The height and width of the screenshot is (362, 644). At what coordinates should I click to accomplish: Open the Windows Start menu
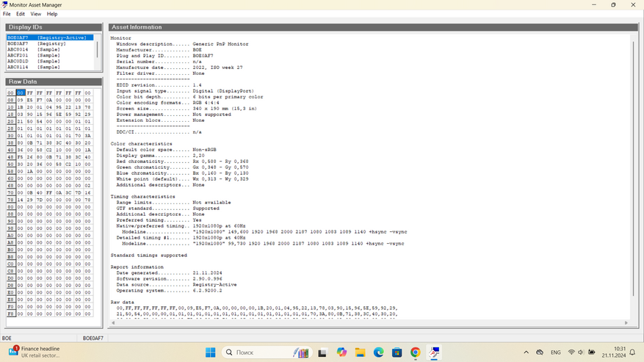tap(210, 352)
